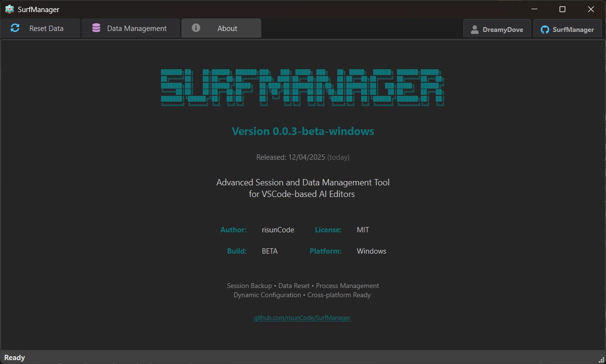
Task: Click the Platform: label
Action: click(326, 251)
